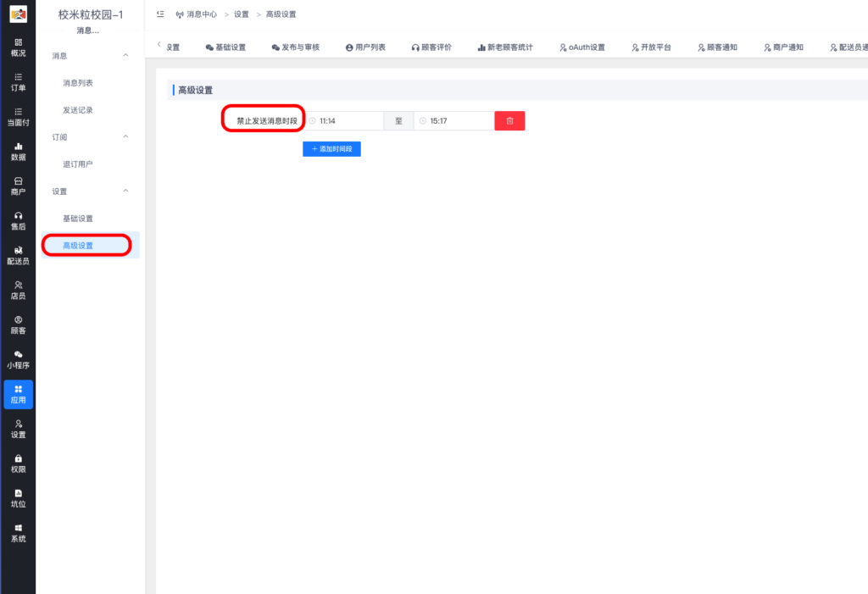
Task: Open the 店员 clerk sidebar icon
Action: pyautogui.click(x=18, y=291)
